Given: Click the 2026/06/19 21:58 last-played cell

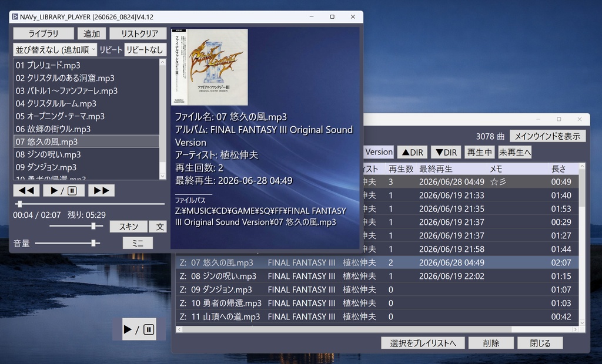Looking at the screenshot, I should (452, 249).
